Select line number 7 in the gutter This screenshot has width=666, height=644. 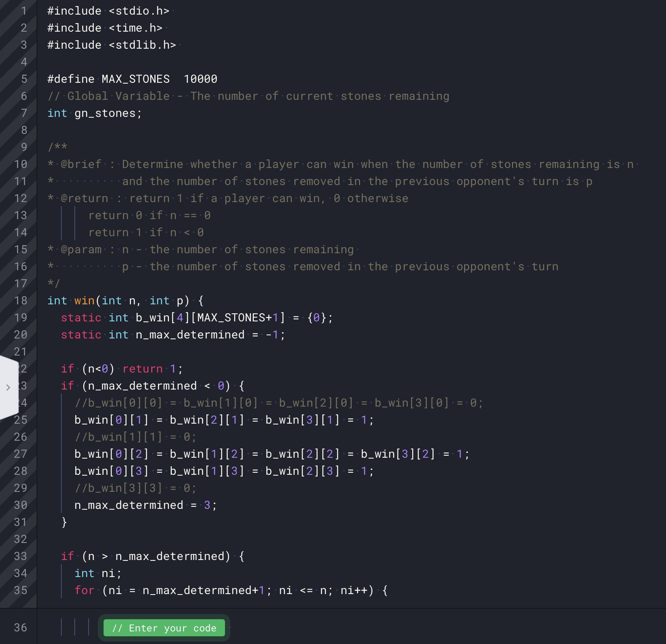coord(23,113)
